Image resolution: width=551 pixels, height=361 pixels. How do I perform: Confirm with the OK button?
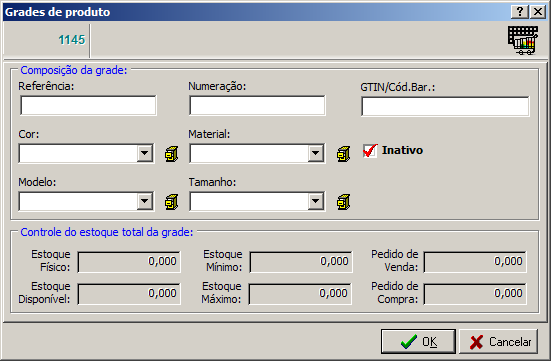[418, 341]
